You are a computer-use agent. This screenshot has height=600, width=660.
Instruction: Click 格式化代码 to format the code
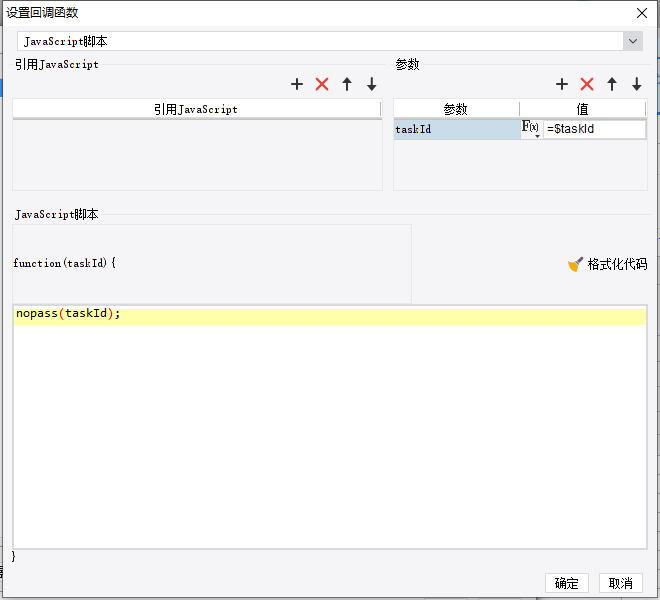(x=607, y=264)
